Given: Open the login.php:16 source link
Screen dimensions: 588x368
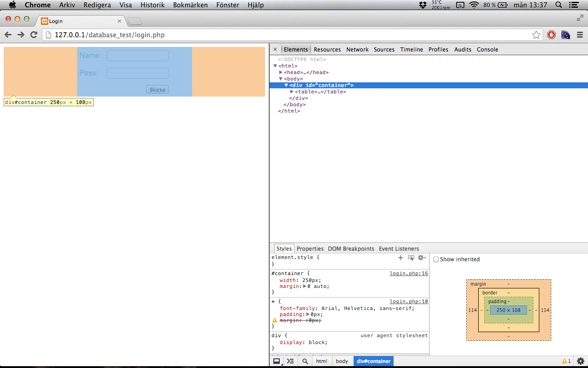Looking at the screenshot, I should (409, 273).
